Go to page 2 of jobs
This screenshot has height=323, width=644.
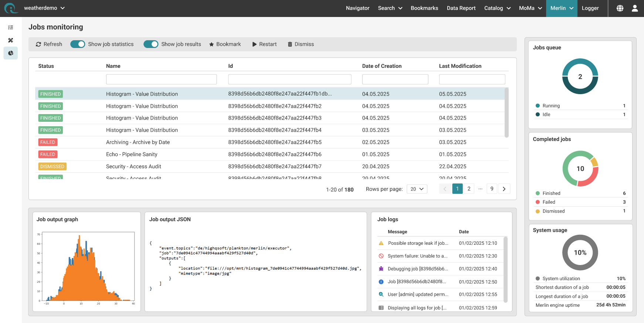[469, 189]
